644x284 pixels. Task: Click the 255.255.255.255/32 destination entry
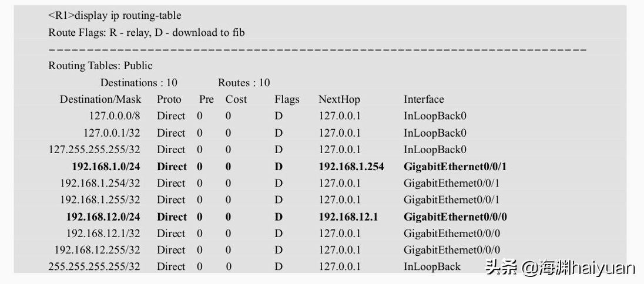click(x=94, y=267)
